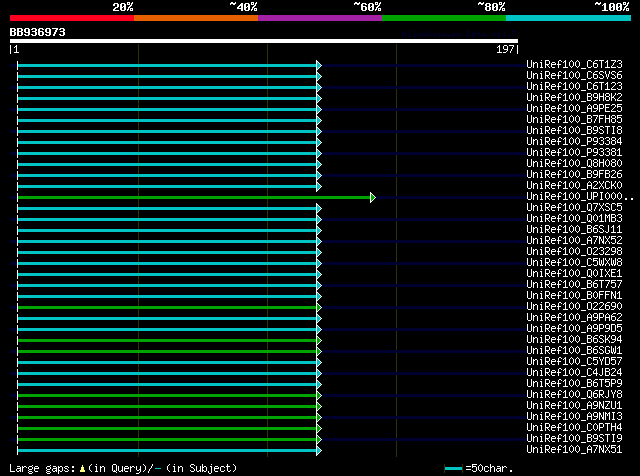Viewport: 640px width, 476px height.
Task: Select the UniRef100_B0FFN1 entry
Action: click(574, 296)
